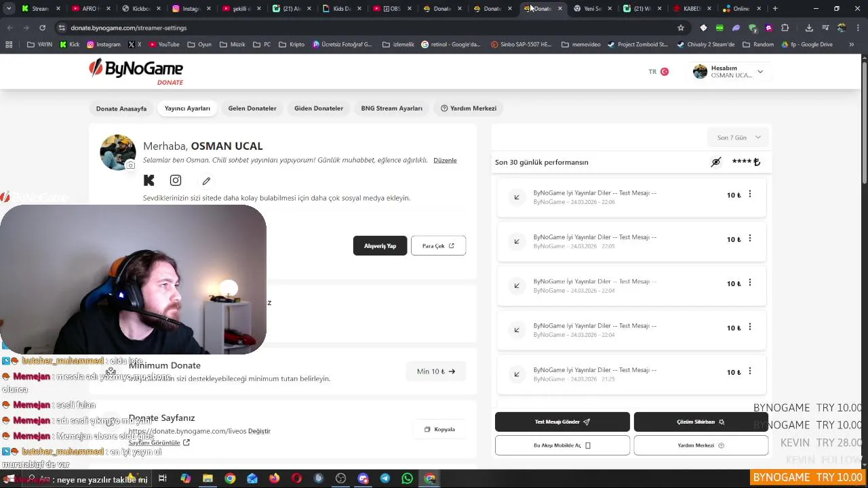The width and height of the screenshot is (868, 488).
Task: Send a test message with Test Mesajı Gönder
Action: (x=562, y=422)
